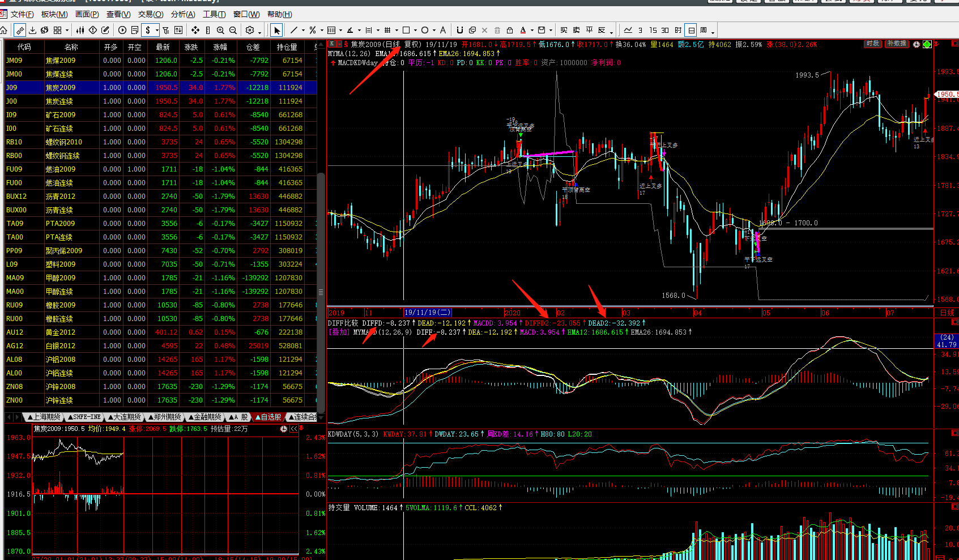Click the 买 buy button

(x=564, y=30)
